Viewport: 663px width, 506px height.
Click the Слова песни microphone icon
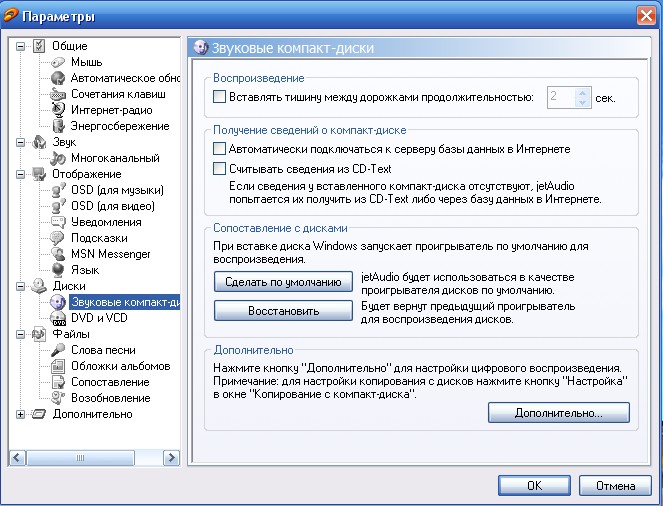[59, 350]
